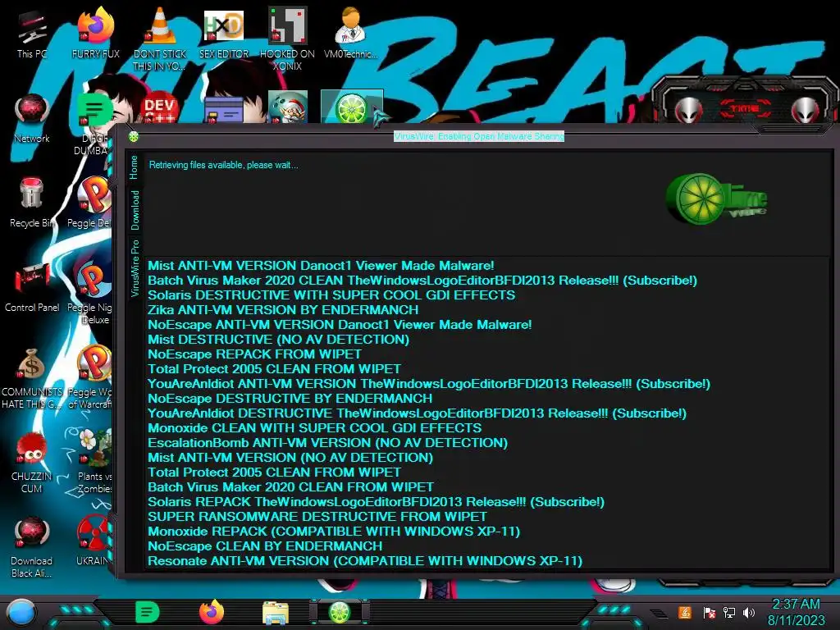Select YouAreAnIdiot ANTI-VM VERSION entry

[429, 384]
